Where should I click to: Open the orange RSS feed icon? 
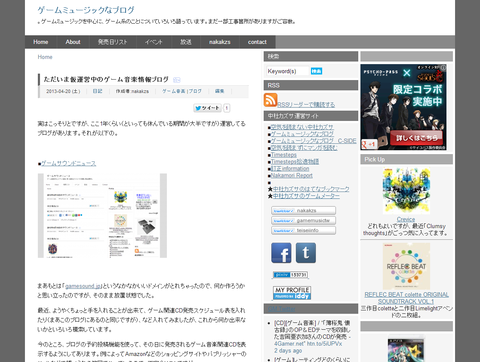pyautogui.click(x=270, y=100)
